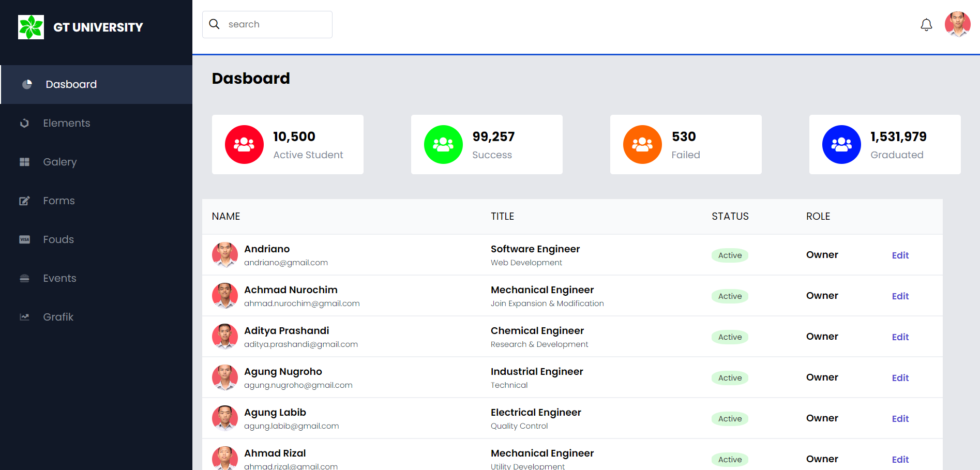Navigate to Events in the sidebar
This screenshot has width=980, height=470.
59,278
